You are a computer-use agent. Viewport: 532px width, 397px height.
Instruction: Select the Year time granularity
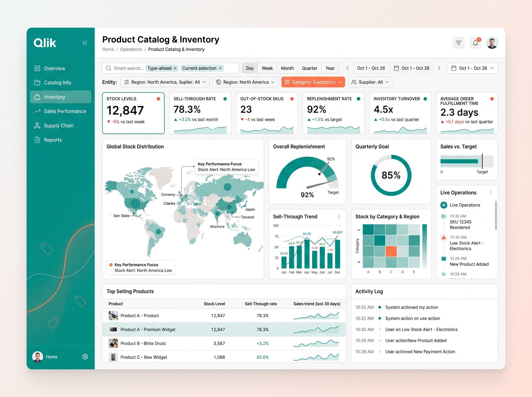tap(330, 68)
